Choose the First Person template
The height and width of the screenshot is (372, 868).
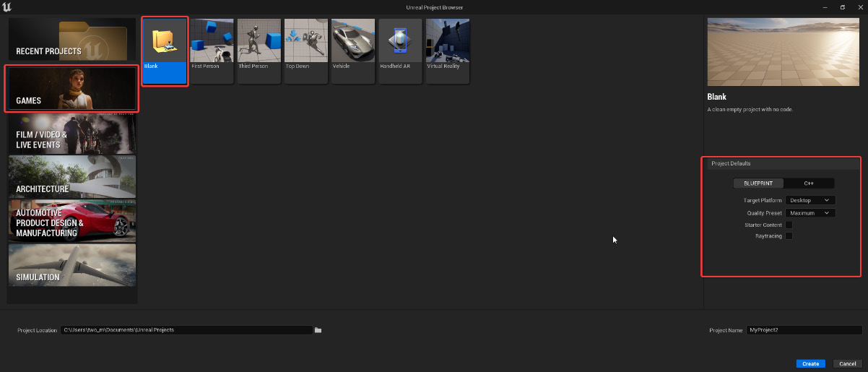click(212, 51)
